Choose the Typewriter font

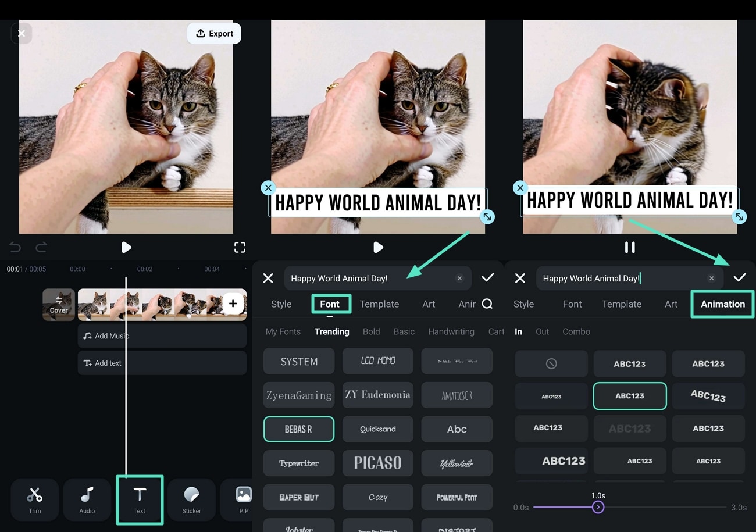[299, 463]
